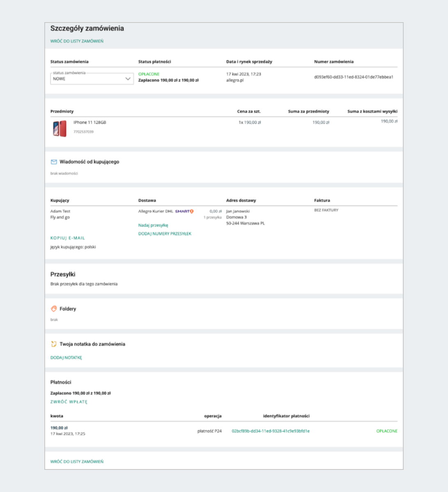This screenshot has height=492, width=448.
Task: Click the tag icon next to Foldery
Action: (54, 309)
